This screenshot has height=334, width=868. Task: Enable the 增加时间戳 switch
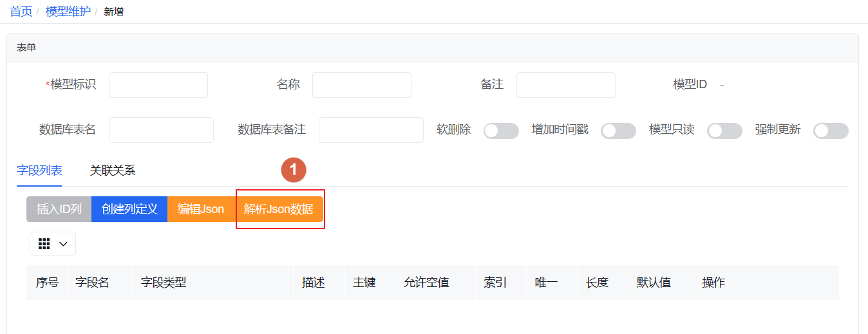(x=618, y=131)
